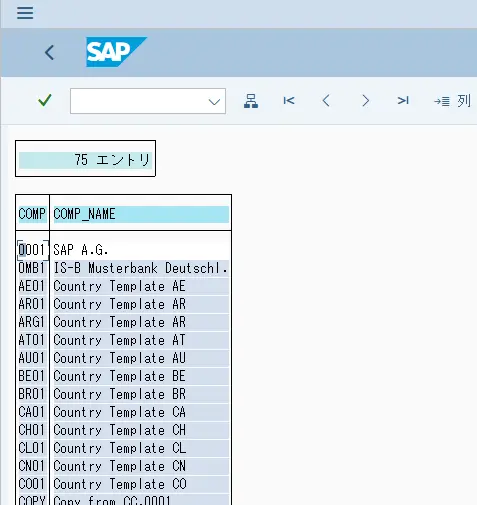Click the hierarchy structure icon

point(251,101)
